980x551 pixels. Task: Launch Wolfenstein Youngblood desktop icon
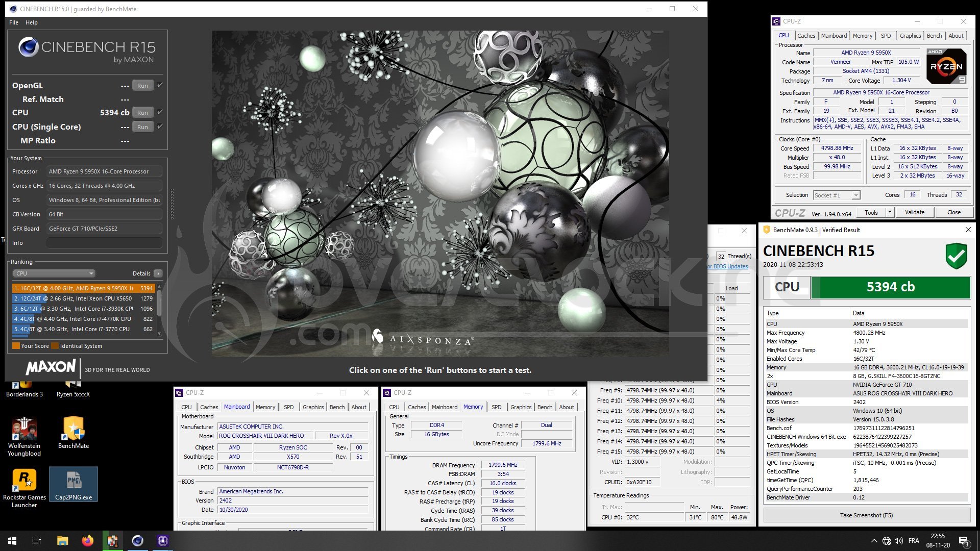point(24,437)
